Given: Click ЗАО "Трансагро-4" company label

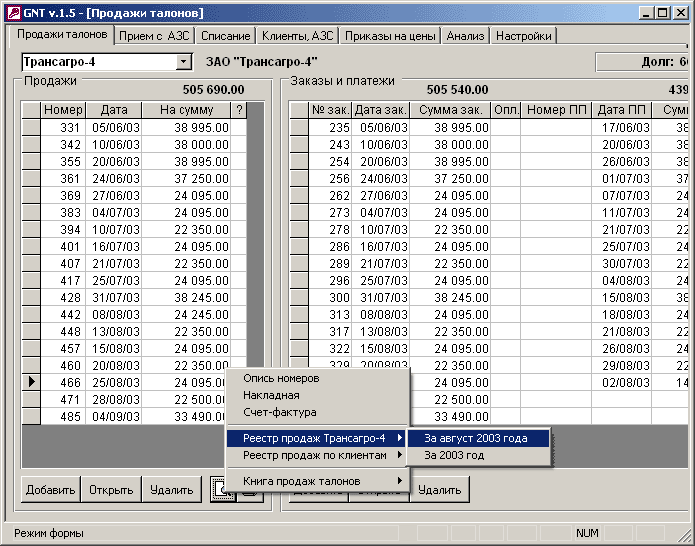Looking at the screenshot, I should (262, 62).
